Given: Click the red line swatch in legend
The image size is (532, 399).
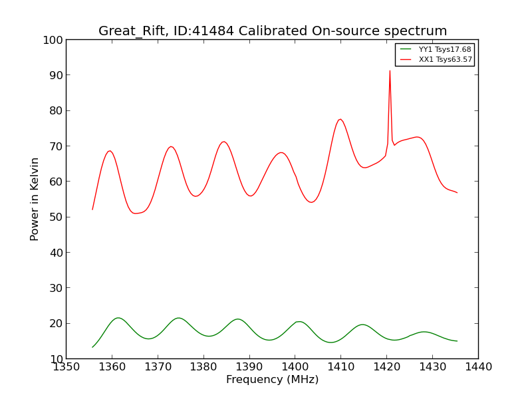Looking at the screenshot, I should [x=406, y=59].
